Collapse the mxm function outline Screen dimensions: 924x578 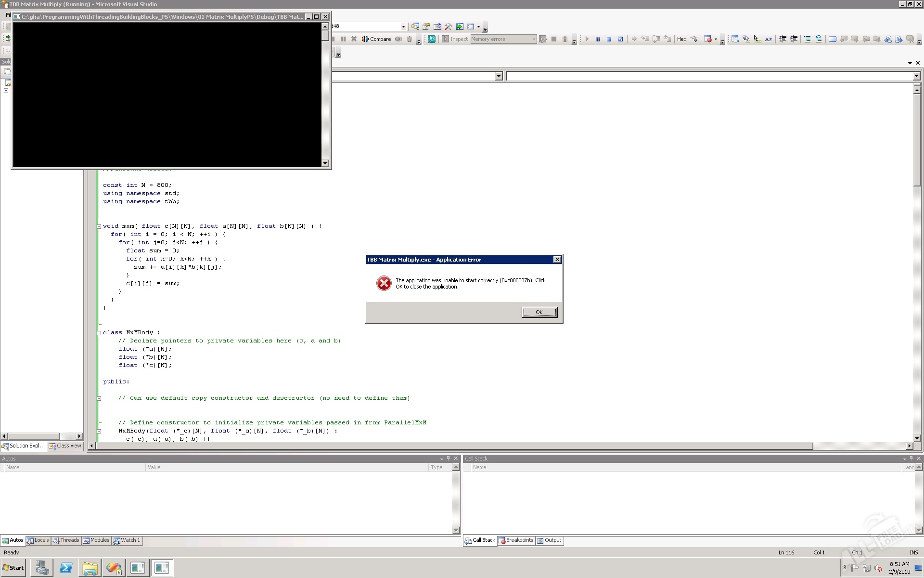(99, 226)
